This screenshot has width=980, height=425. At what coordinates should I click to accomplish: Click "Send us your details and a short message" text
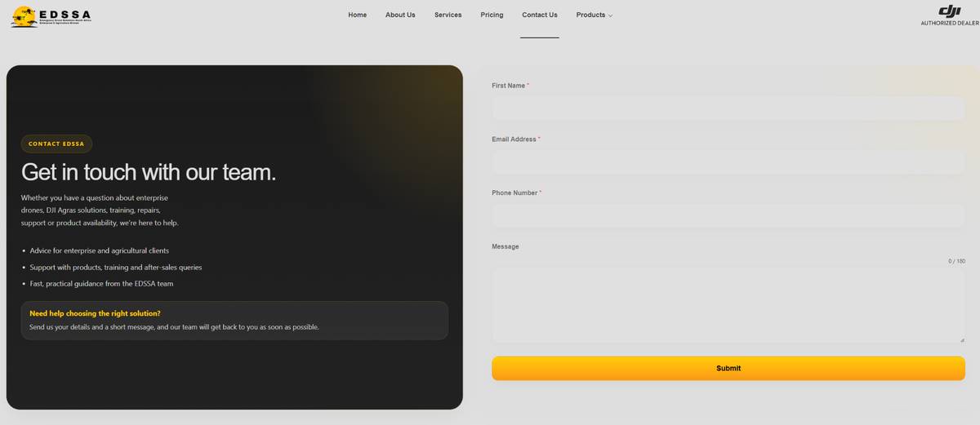click(174, 327)
